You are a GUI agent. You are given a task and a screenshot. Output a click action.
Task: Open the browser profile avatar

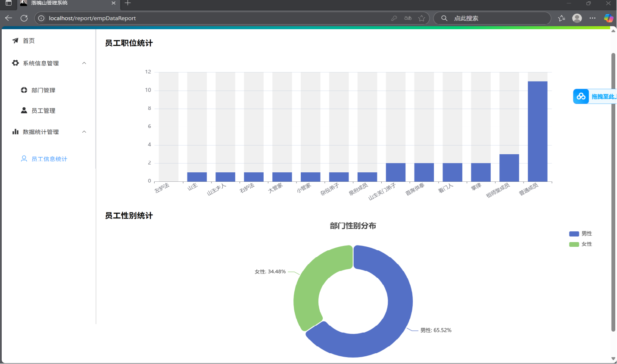click(577, 18)
